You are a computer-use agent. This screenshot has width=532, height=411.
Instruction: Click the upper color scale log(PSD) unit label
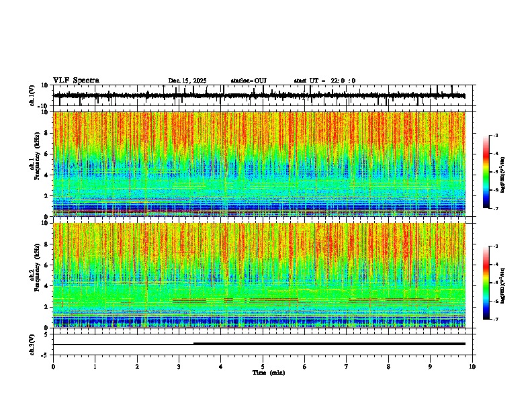click(x=503, y=175)
